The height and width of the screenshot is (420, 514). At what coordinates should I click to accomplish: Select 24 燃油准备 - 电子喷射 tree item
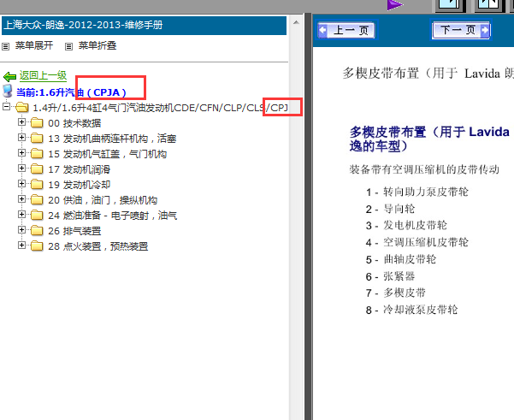112,216
